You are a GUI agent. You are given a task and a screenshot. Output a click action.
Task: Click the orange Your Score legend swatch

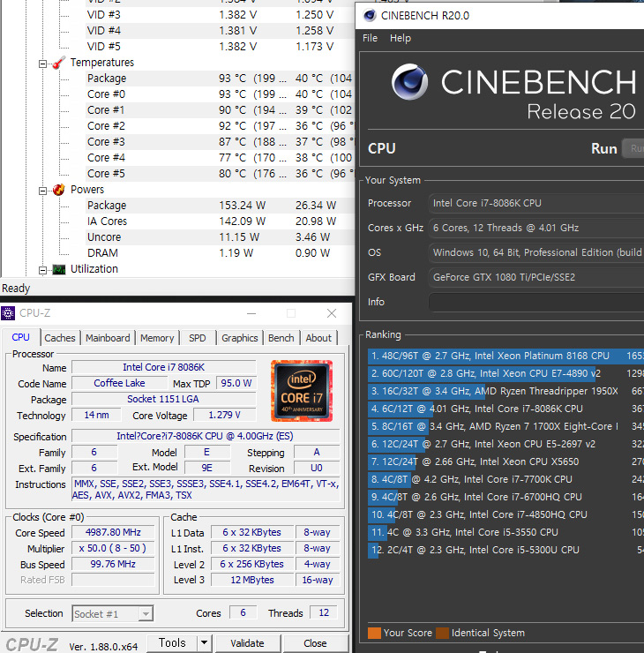tap(374, 633)
